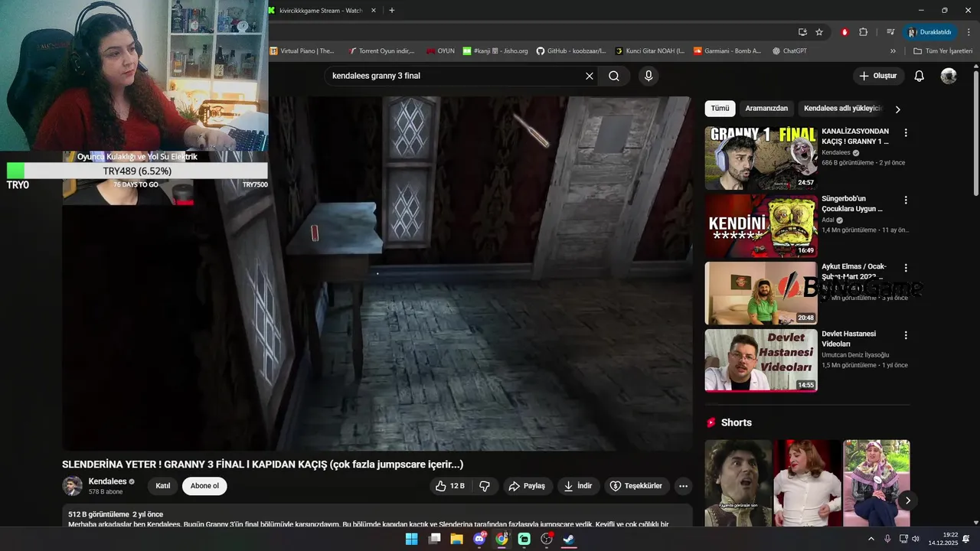Open Task View from the taskbar

click(434, 539)
